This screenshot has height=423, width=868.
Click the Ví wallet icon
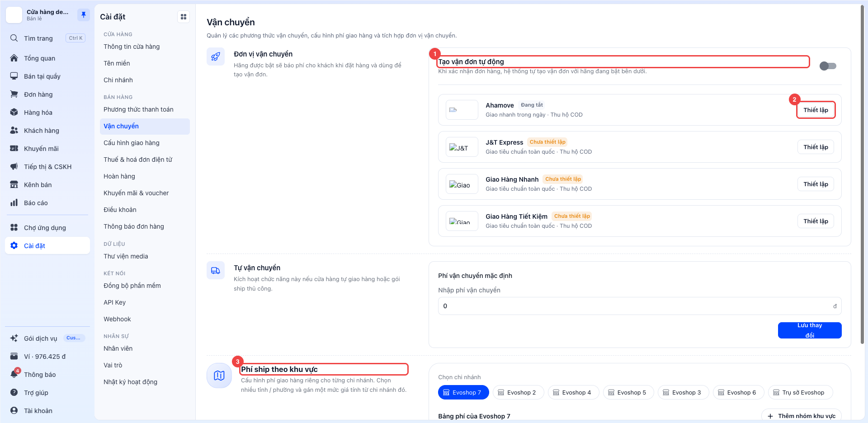(x=14, y=357)
